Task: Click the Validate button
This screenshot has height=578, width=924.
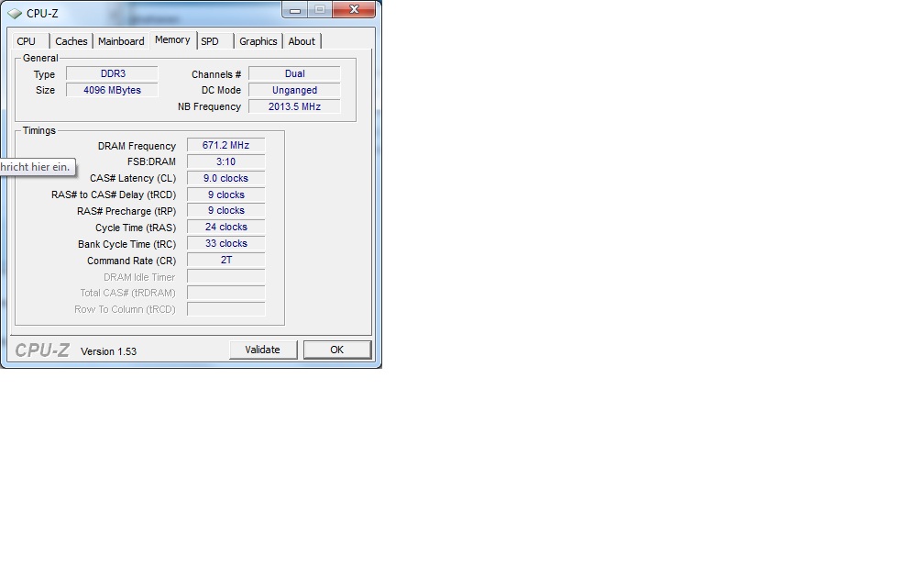Action: tap(263, 350)
